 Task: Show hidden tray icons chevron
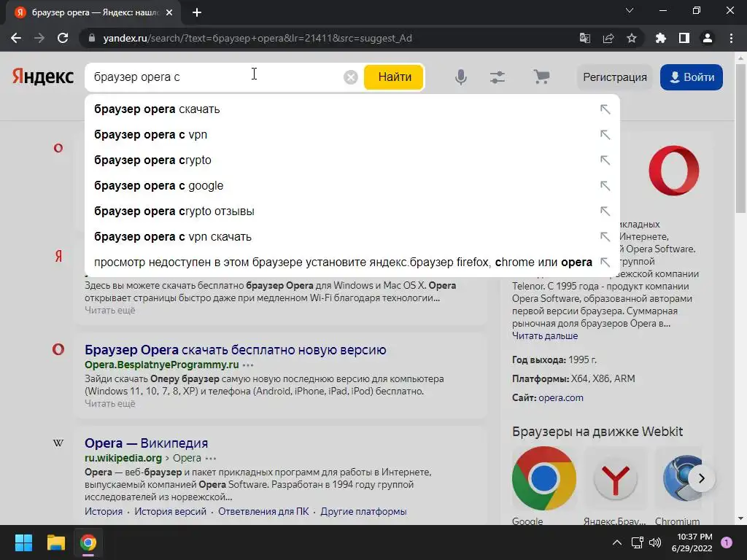click(617, 542)
